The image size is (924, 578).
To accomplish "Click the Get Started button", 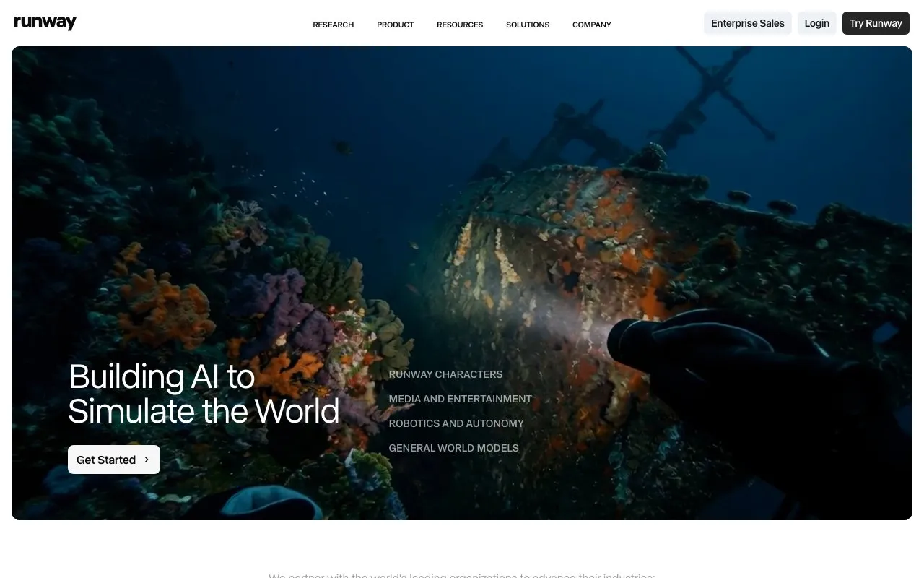I will [114, 460].
